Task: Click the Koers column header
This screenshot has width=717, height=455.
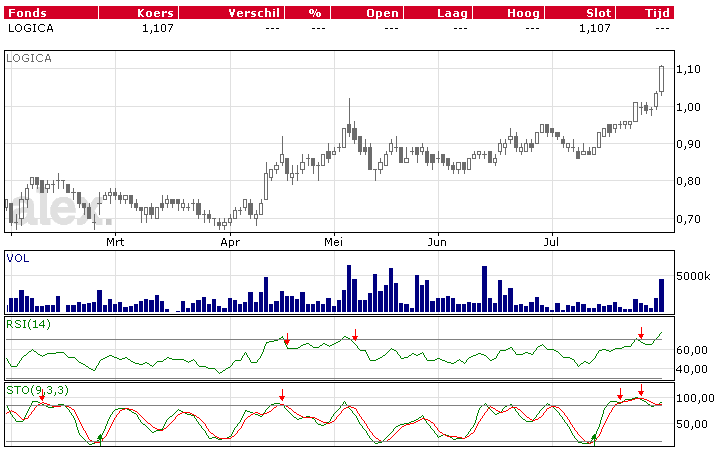Action: pos(139,13)
